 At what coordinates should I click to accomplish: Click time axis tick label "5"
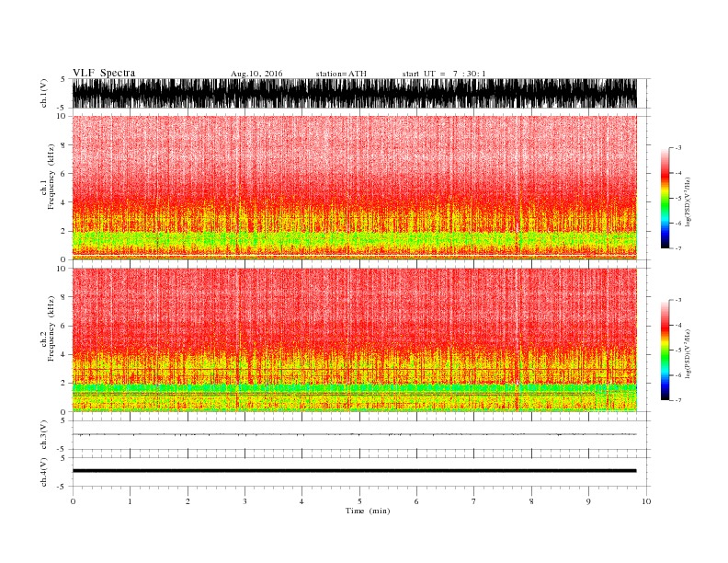pyautogui.click(x=359, y=501)
